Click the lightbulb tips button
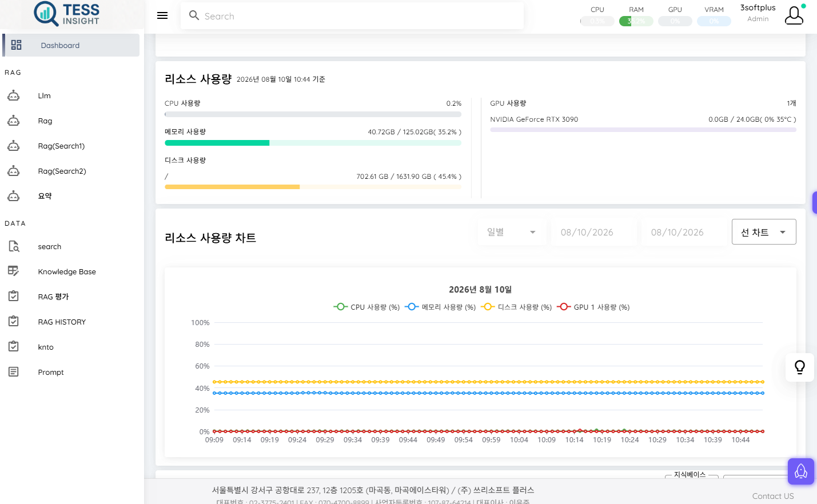Viewport: 817px width, 504px height. pyautogui.click(x=800, y=367)
